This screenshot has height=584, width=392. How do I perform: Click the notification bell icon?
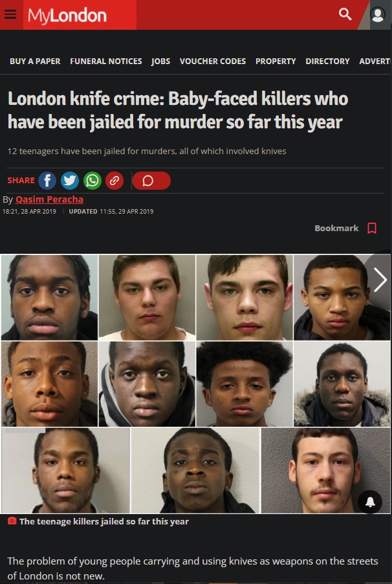(370, 502)
